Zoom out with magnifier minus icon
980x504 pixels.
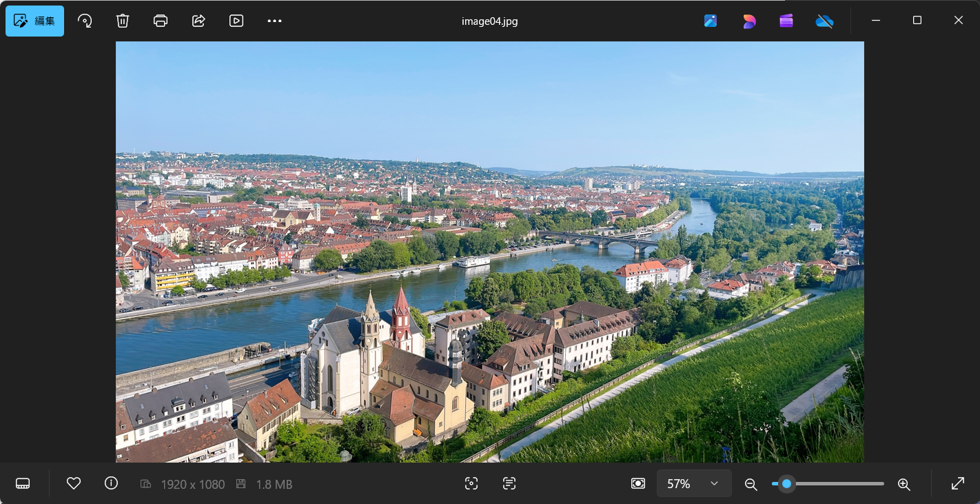click(751, 484)
